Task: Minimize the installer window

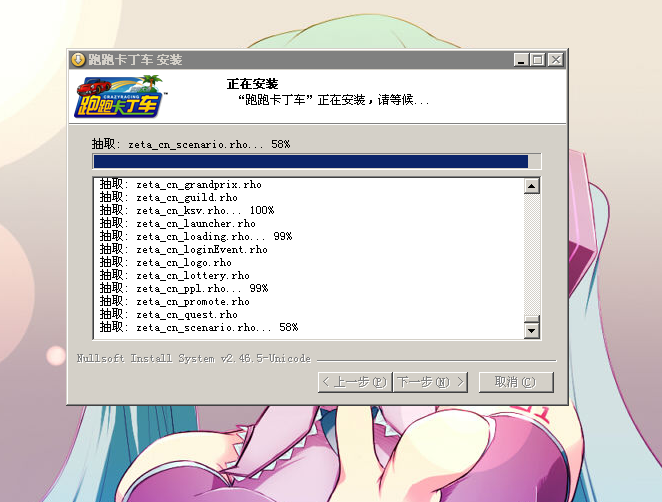Action: [x=521, y=60]
